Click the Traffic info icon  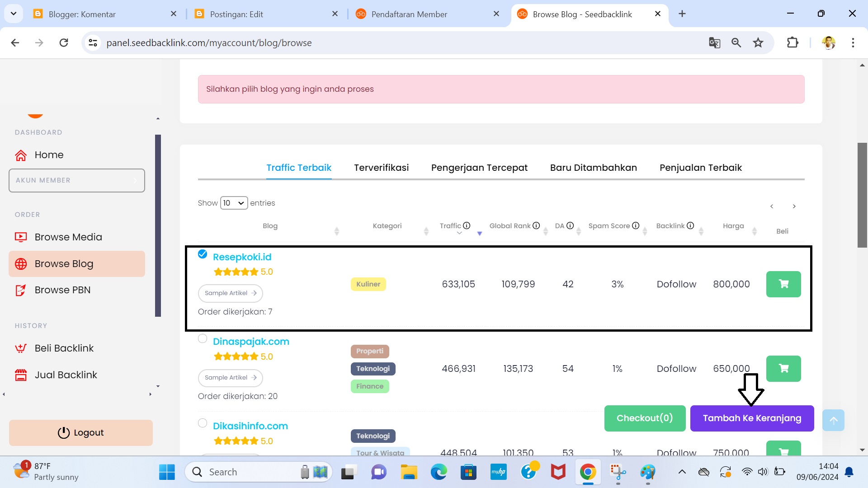tap(467, 225)
